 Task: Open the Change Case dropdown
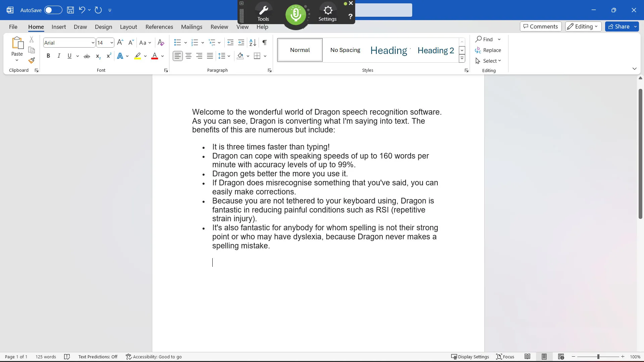point(145,43)
